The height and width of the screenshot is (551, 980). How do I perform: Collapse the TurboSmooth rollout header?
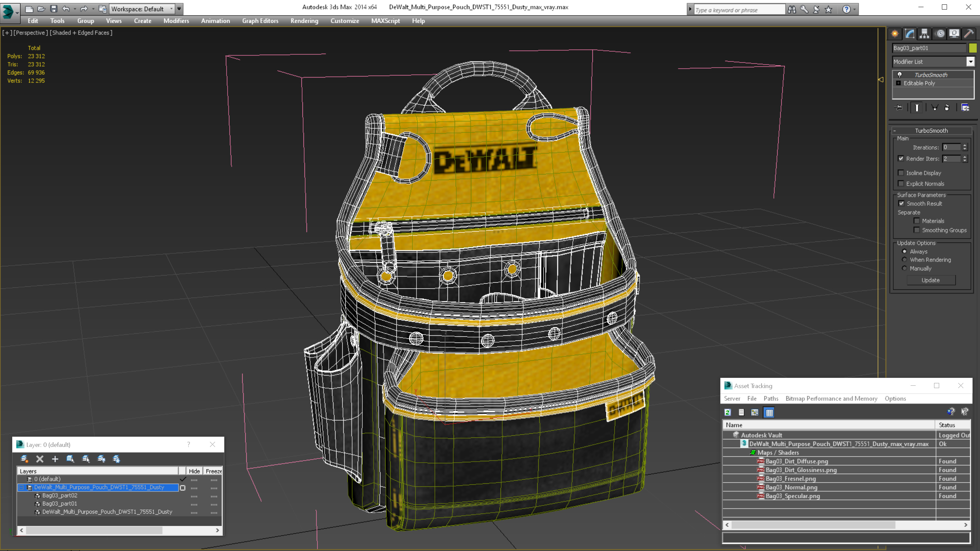point(931,130)
